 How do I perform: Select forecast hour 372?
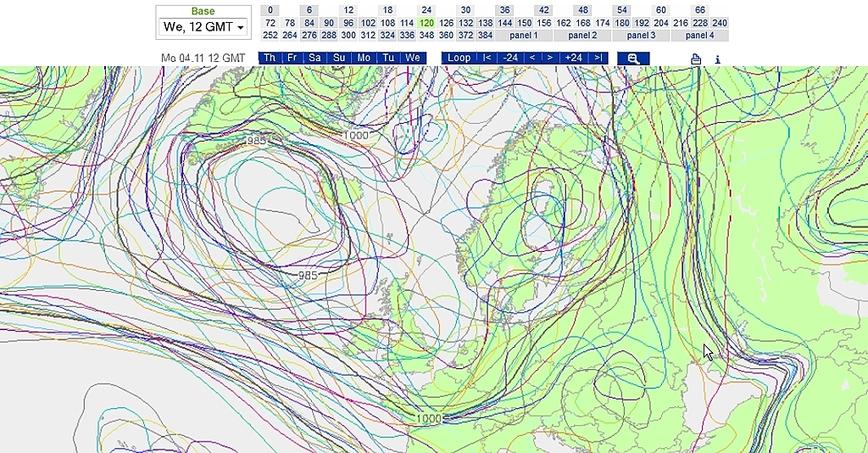click(x=465, y=35)
